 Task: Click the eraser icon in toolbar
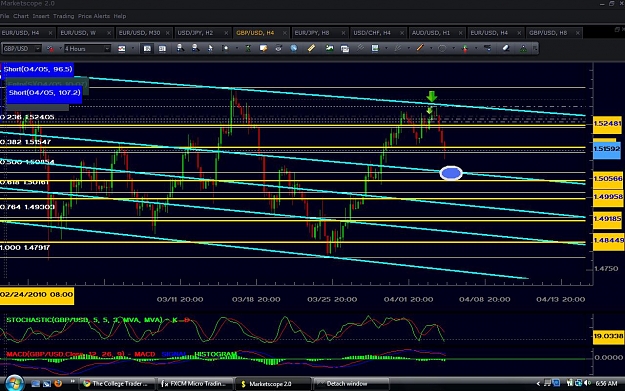pyautogui.click(x=506, y=48)
